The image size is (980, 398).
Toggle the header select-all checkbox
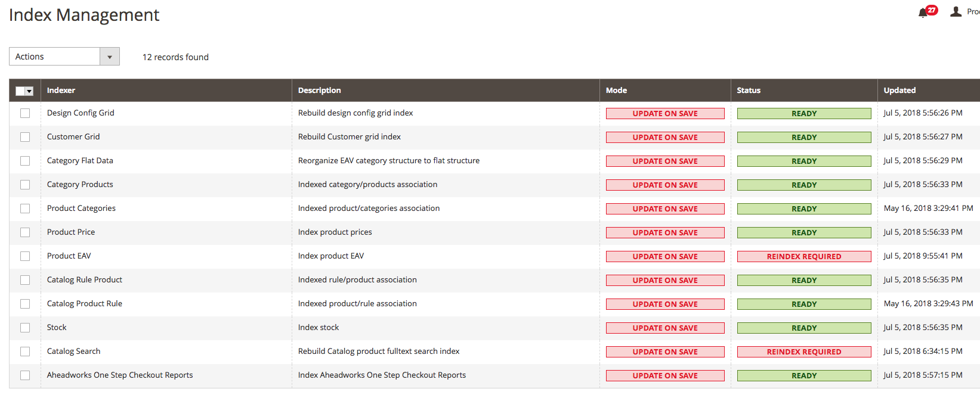[20, 91]
